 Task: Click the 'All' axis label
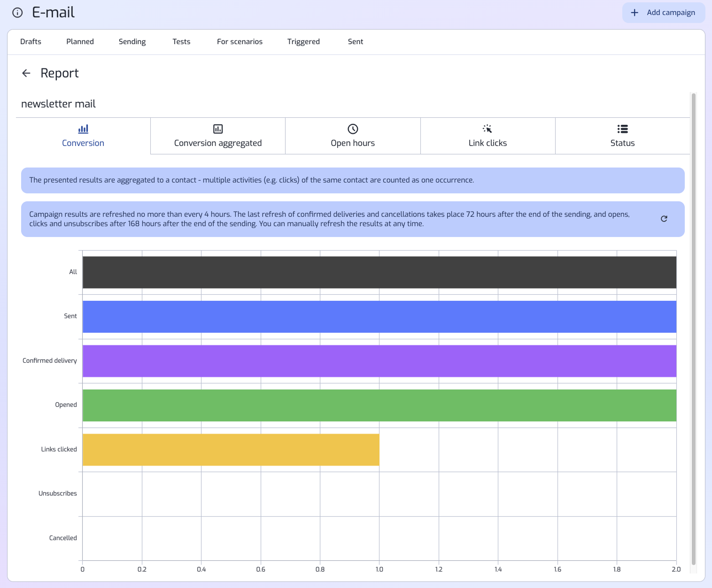73,272
